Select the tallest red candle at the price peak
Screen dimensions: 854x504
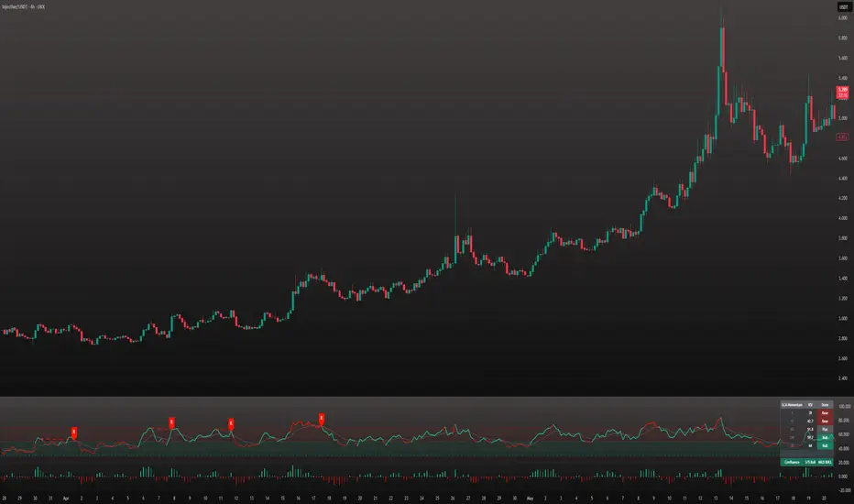(x=723, y=49)
